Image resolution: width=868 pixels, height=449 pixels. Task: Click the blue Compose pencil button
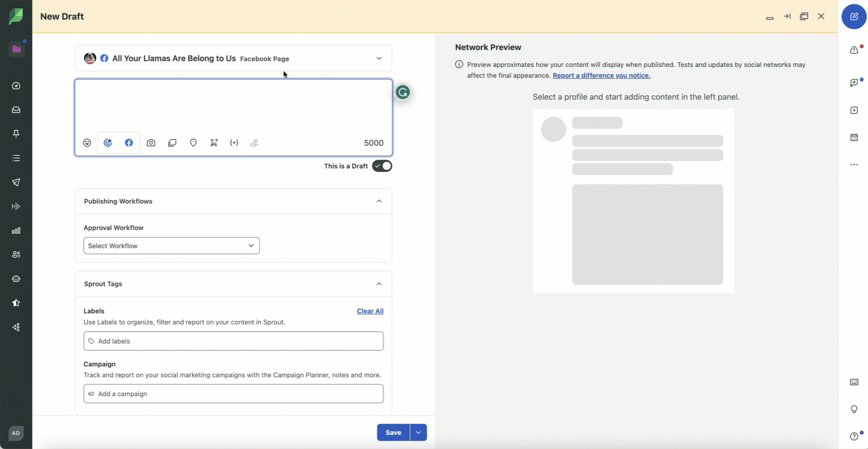point(854,17)
